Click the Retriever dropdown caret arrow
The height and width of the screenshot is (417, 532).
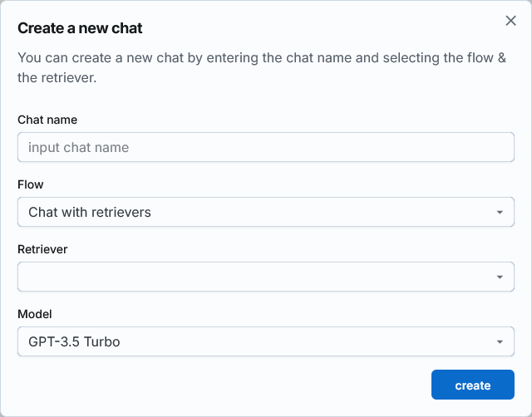click(x=500, y=277)
